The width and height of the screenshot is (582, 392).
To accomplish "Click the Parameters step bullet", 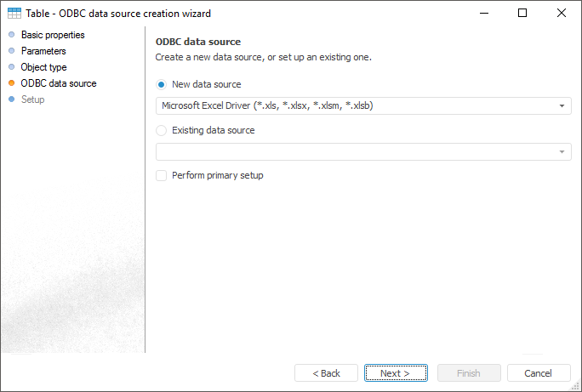I will click(11, 51).
